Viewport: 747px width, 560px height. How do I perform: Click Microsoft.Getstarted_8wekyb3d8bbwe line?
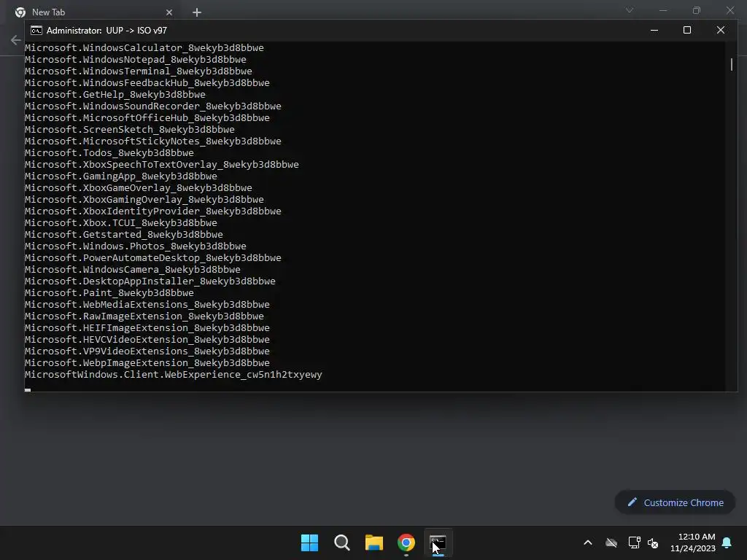point(124,234)
